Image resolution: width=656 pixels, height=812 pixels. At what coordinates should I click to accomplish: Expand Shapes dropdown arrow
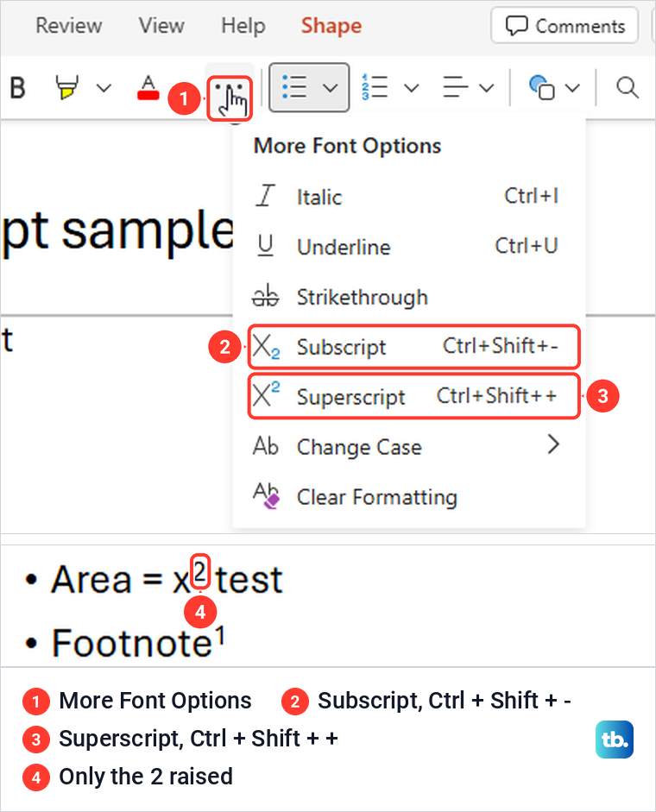pos(572,88)
